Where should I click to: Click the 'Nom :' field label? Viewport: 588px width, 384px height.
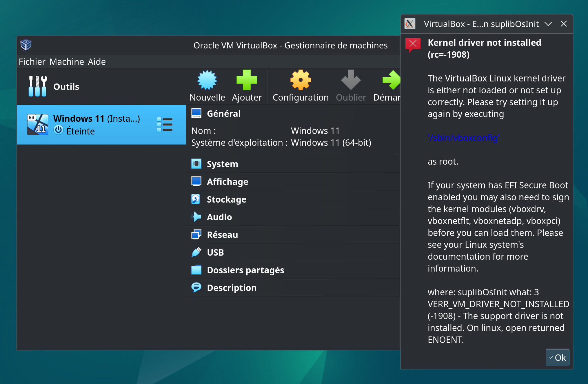pyautogui.click(x=203, y=131)
